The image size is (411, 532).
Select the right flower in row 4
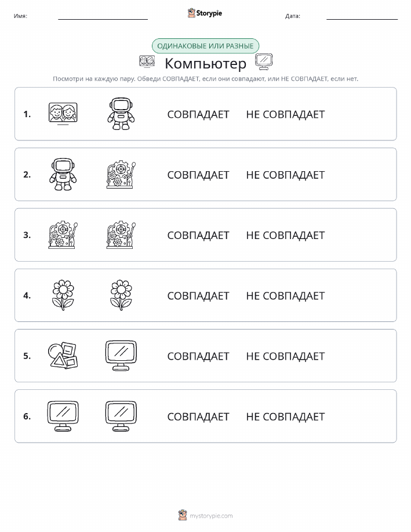[x=121, y=295]
